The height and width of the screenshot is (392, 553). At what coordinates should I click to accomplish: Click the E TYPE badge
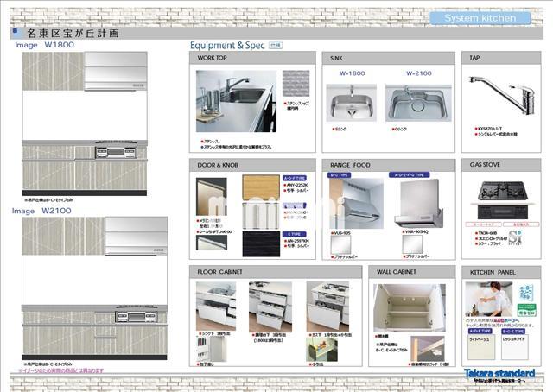point(295,234)
